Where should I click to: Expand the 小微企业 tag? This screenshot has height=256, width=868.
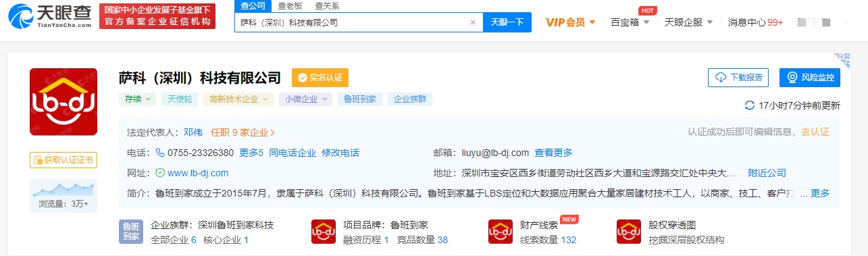point(306,99)
